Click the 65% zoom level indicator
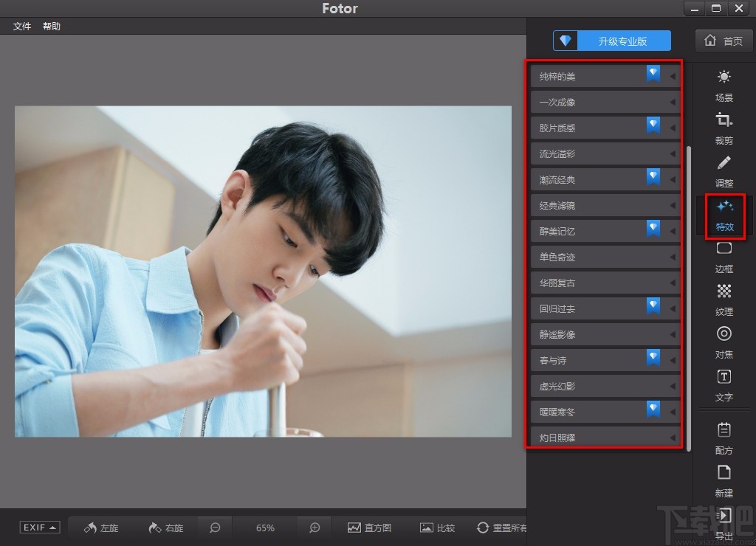Image resolution: width=756 pixels, height=546 pixels. coord(265,528)
